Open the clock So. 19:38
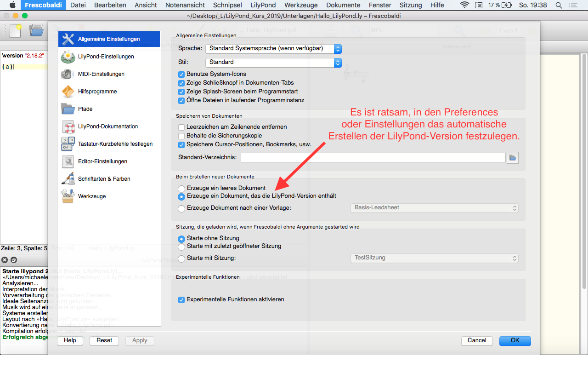The image size is (588, 368). coord(533,5)
